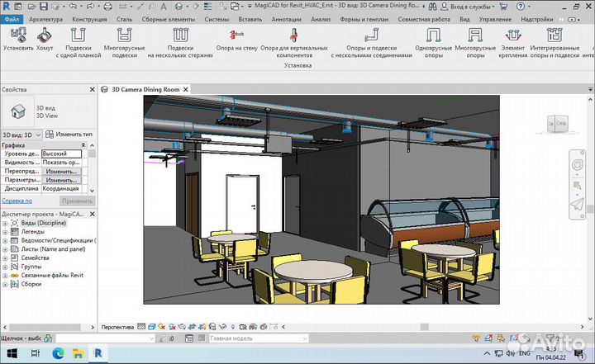The height and width of the screenshot is (364, 595).
Task: Switch to the Архитектура ribbon tab
Action: pyautogui.click(x=46, y=19)
